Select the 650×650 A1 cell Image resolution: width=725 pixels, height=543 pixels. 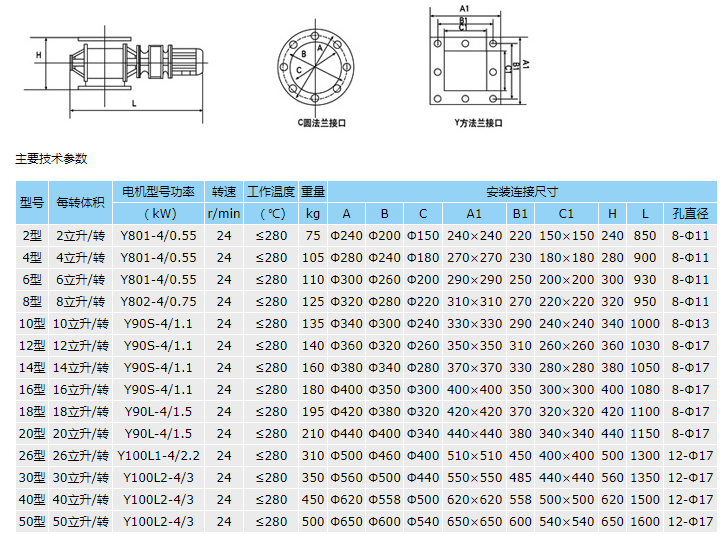(474, 521)
